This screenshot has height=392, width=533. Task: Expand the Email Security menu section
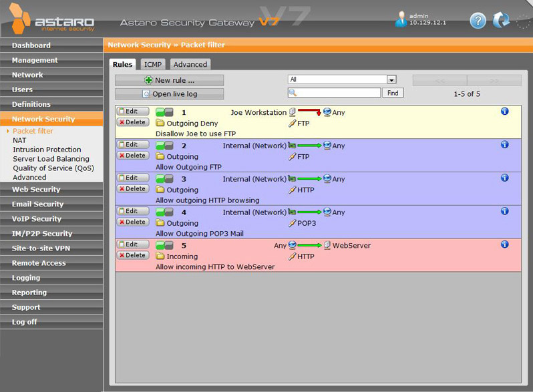(x=51, y=204)
